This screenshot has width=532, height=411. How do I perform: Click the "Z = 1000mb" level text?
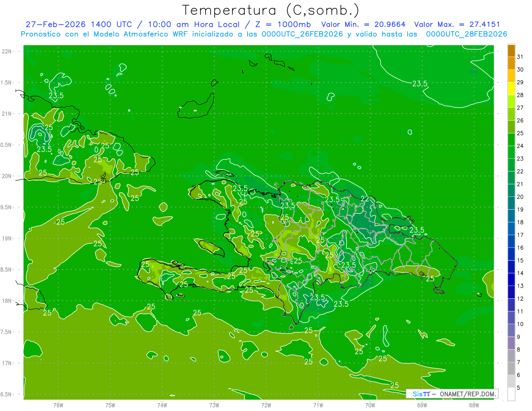(x=283, y=24)
